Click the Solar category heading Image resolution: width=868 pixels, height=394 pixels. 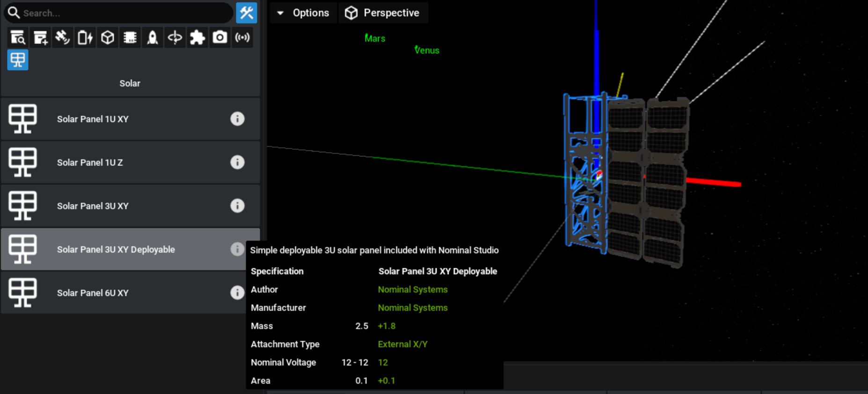(x=130, y=83)
